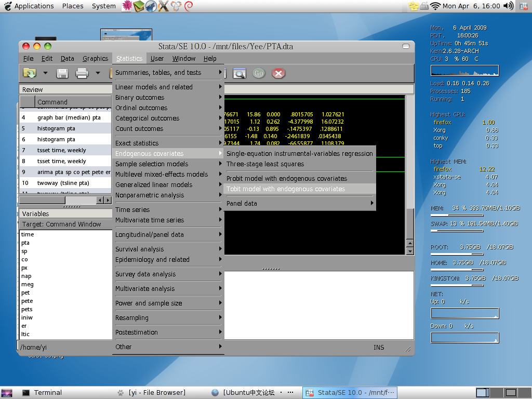Open the Exact statistics menu entry
The height and width of the screenshot is (399, 532).
168,143
